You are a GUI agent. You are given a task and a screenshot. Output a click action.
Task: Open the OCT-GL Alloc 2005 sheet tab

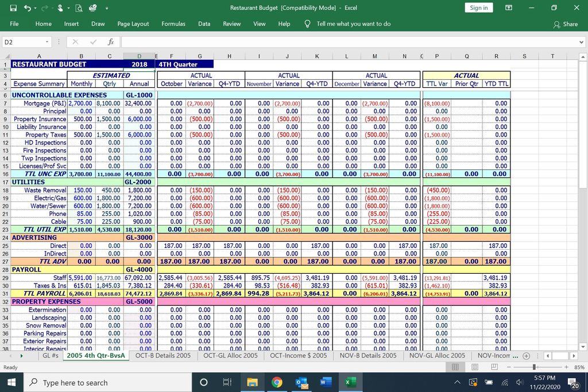click(x=231, y=356)
